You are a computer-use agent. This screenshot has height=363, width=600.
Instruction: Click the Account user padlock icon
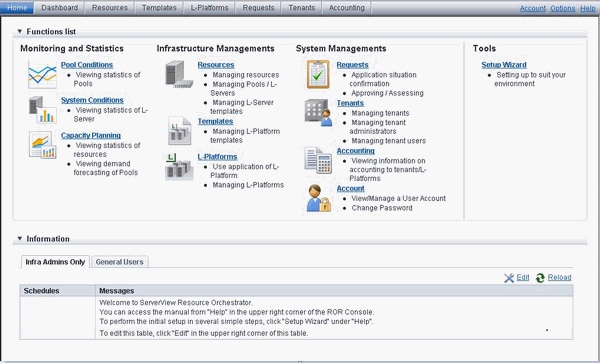[x=318, y=198]
